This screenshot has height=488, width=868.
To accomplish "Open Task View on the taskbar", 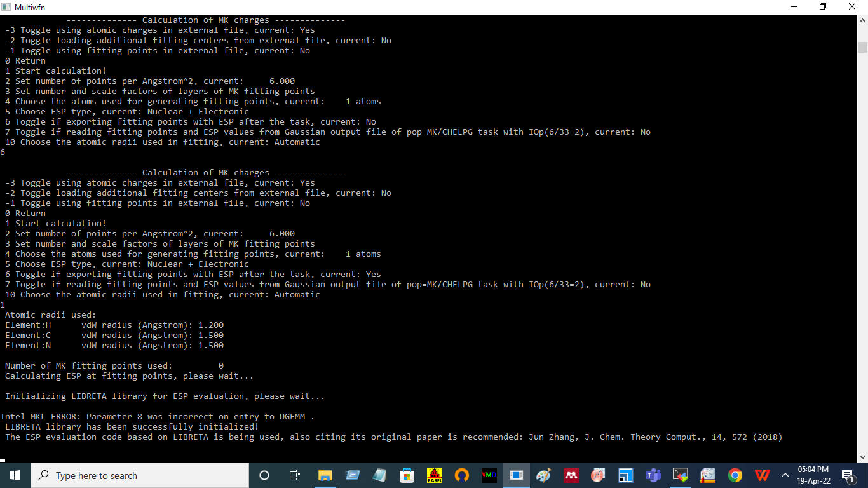I will point(295,475).
